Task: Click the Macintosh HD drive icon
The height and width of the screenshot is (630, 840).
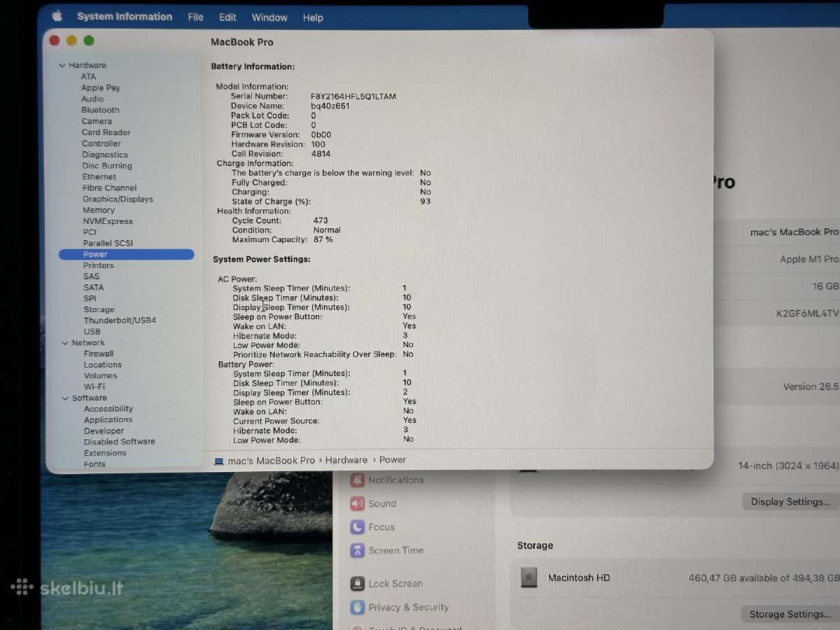Action: coord(529,577)
